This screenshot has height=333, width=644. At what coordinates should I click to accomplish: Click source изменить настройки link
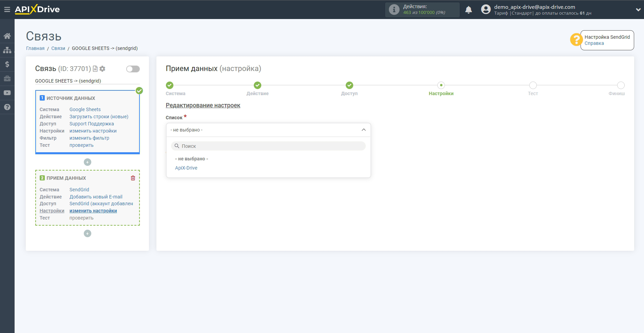[x=93, y=131]
